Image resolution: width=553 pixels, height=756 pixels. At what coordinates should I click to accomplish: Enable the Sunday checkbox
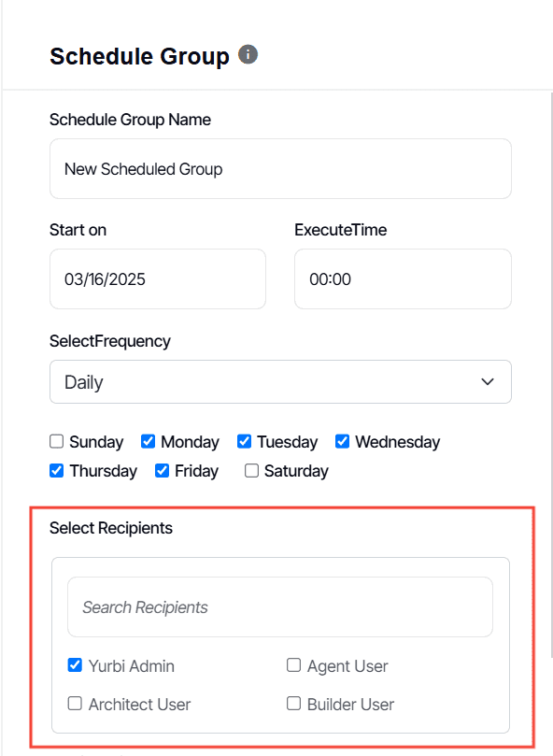56,441
